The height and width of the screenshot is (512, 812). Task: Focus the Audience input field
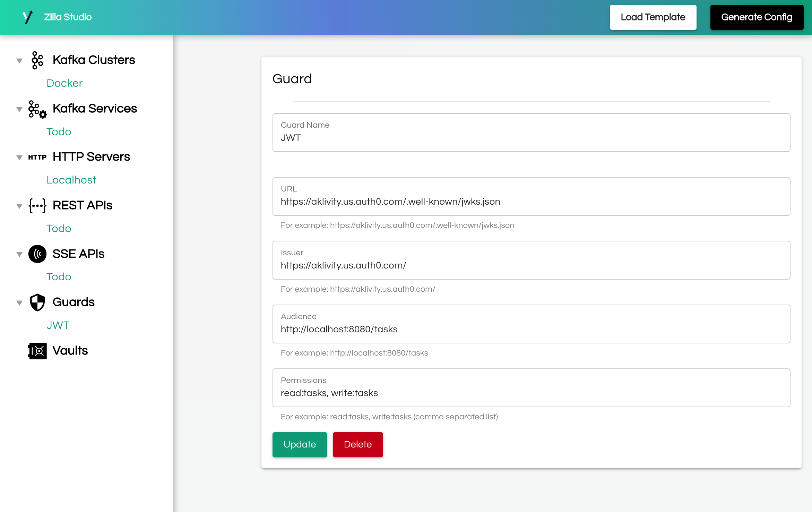pyautogui.click(x=531, y=329)
